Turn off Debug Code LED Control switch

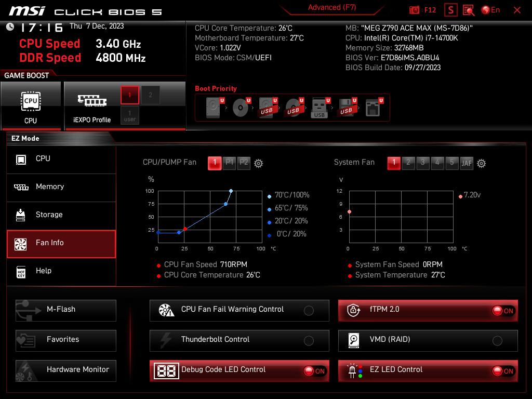click(315, 371)
